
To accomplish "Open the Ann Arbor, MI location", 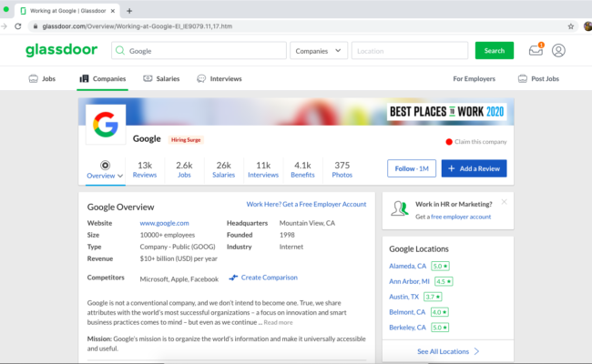I will pyautogui.click(x=409, y=281).
